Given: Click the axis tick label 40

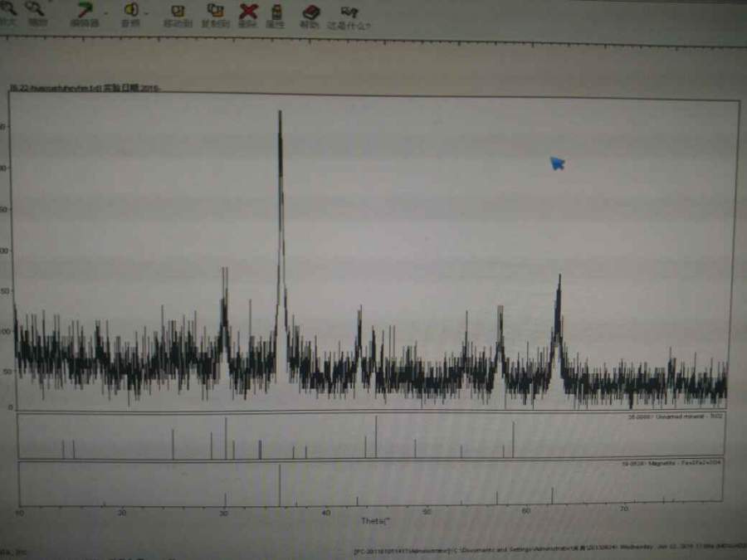Looking at the screenshot, I should tap(326, 513).
